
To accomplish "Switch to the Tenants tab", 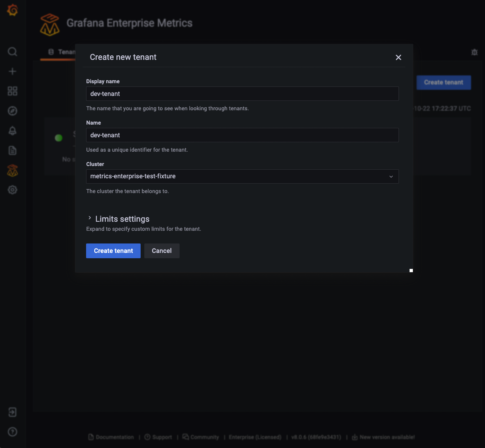I will [x=61, y=52].
